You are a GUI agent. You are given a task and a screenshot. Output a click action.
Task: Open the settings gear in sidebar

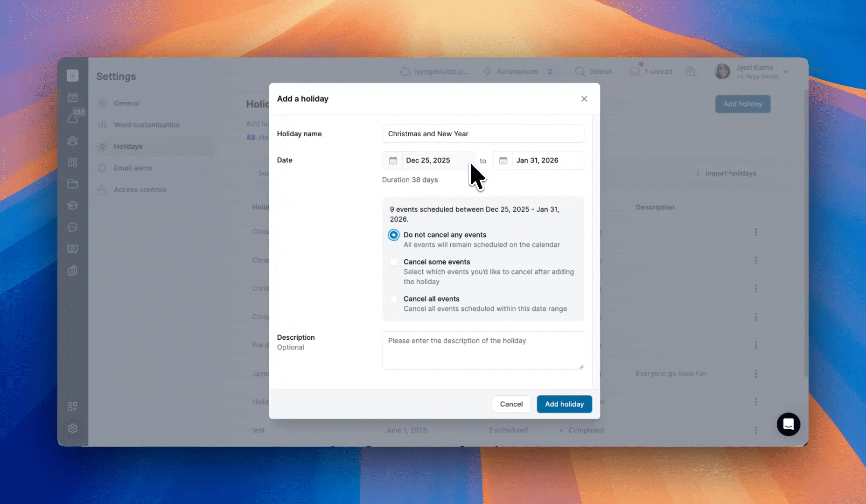tap(72, 428)
